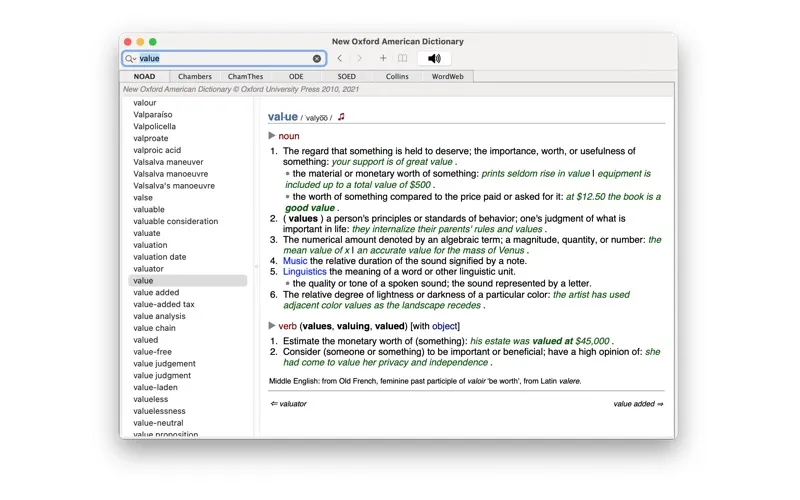Select 'value-laden' in the word list

click(155, 387)
